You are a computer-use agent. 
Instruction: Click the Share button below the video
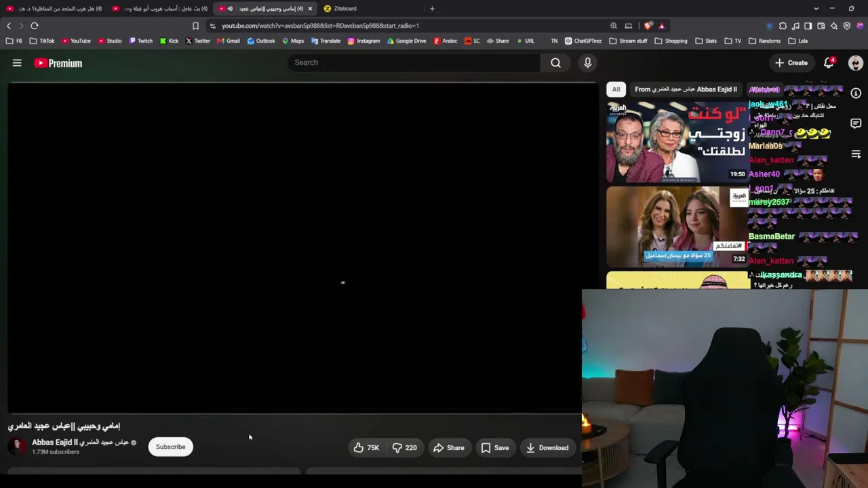(449, 447)
